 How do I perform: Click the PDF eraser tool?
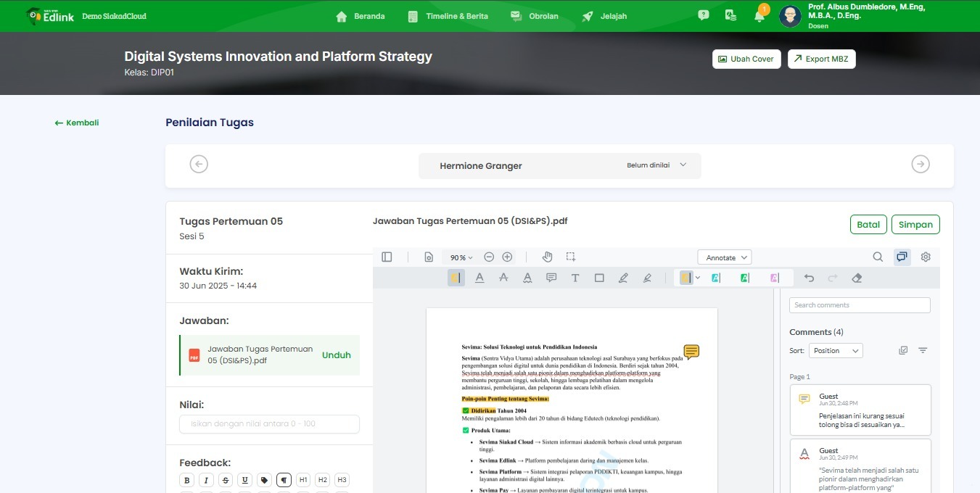pyautogui.click(x=857, y=278)
